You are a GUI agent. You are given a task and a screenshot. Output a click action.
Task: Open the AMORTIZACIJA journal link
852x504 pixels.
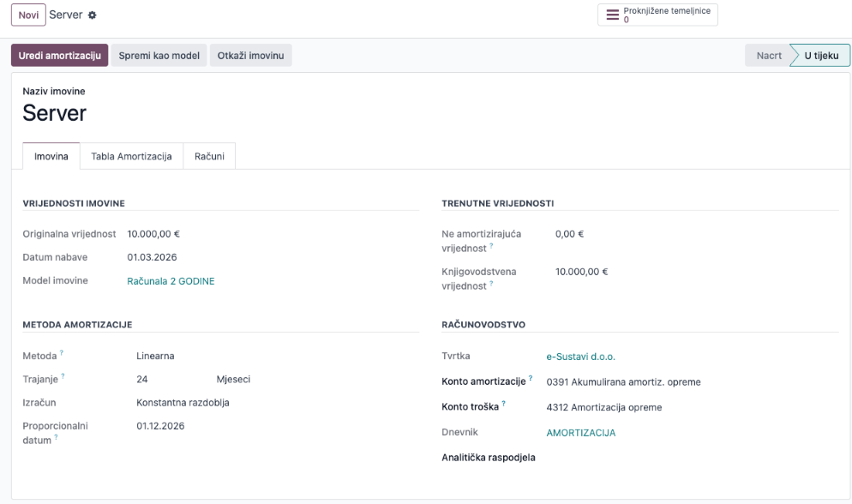[581, 433]
